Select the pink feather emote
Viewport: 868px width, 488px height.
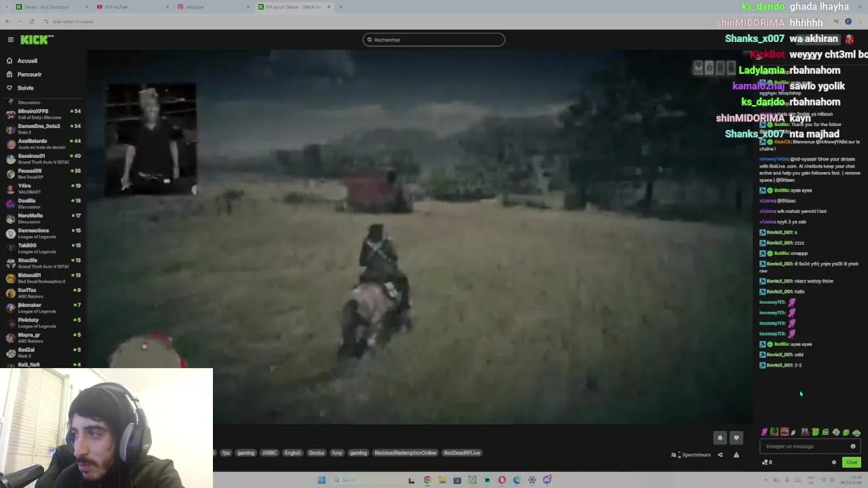(764, 432)
